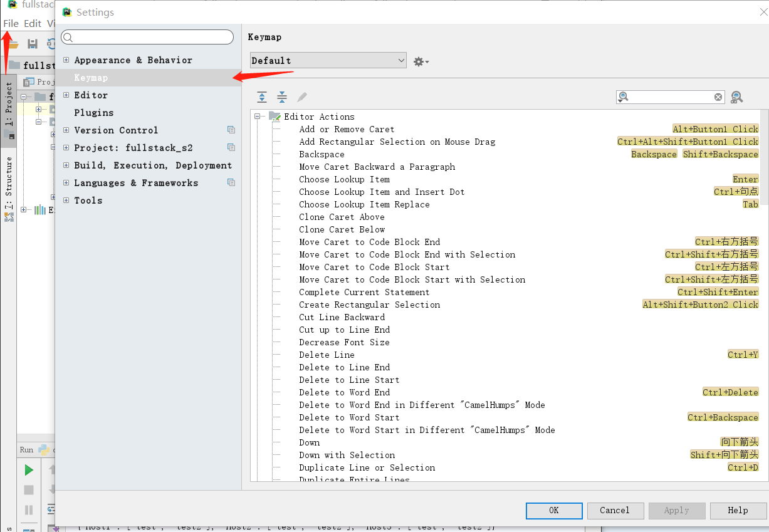Open the File menu

coord(11,24)
